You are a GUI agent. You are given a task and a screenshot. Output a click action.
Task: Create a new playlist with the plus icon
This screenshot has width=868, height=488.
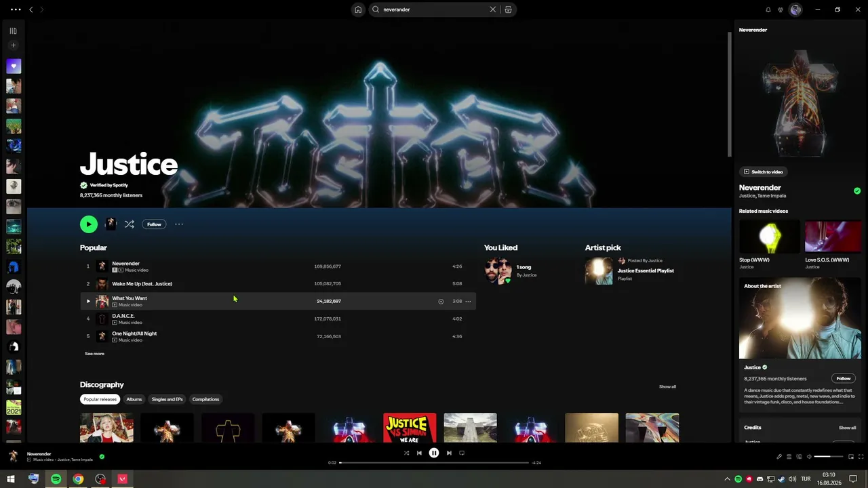pyautogui.click(x=13, y=45)
